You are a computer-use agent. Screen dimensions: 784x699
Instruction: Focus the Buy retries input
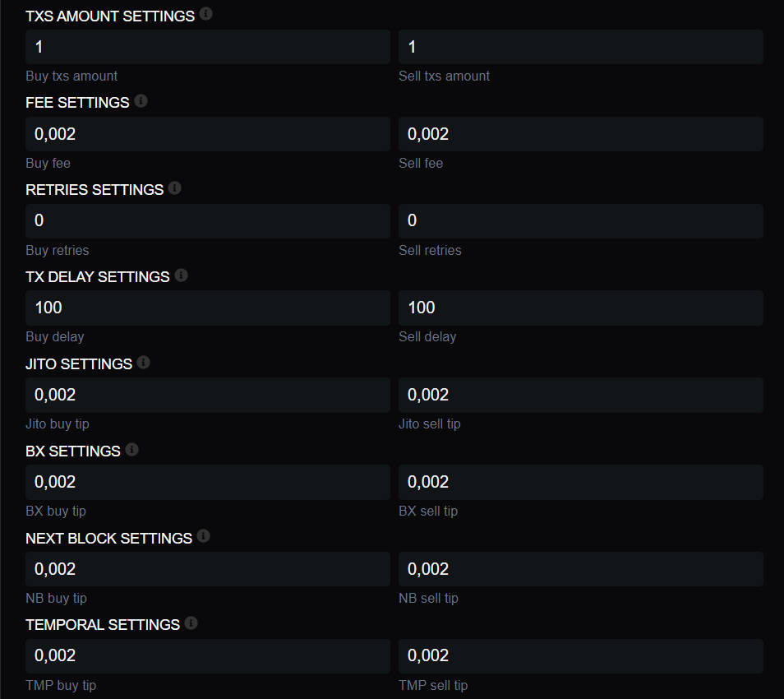tap(208, 221)
